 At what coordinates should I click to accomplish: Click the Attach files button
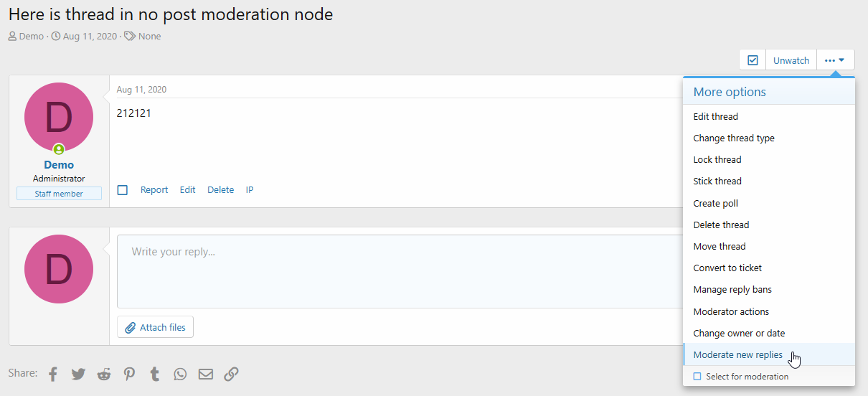click(x=156, y=327)
